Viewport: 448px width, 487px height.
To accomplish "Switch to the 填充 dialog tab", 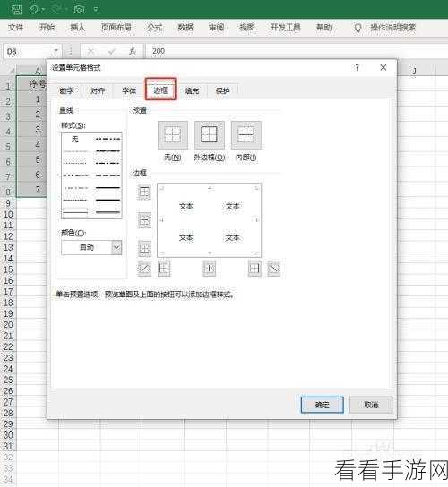I will 192,91.
